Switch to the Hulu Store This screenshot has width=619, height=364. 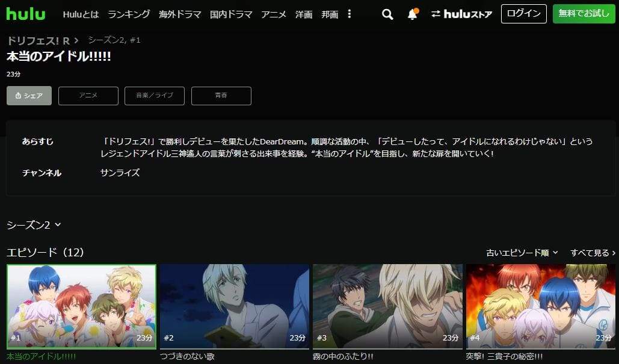coord(461,14)
